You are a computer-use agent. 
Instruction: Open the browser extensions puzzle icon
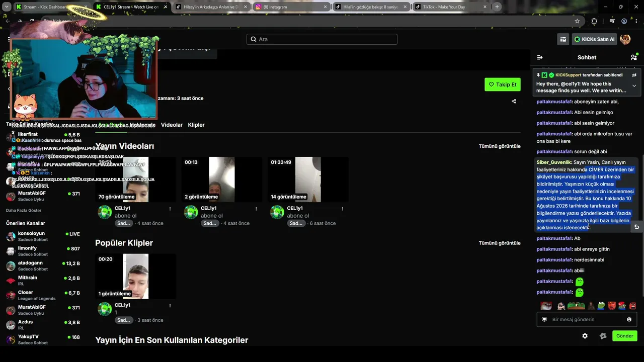[x=594, y=21]
